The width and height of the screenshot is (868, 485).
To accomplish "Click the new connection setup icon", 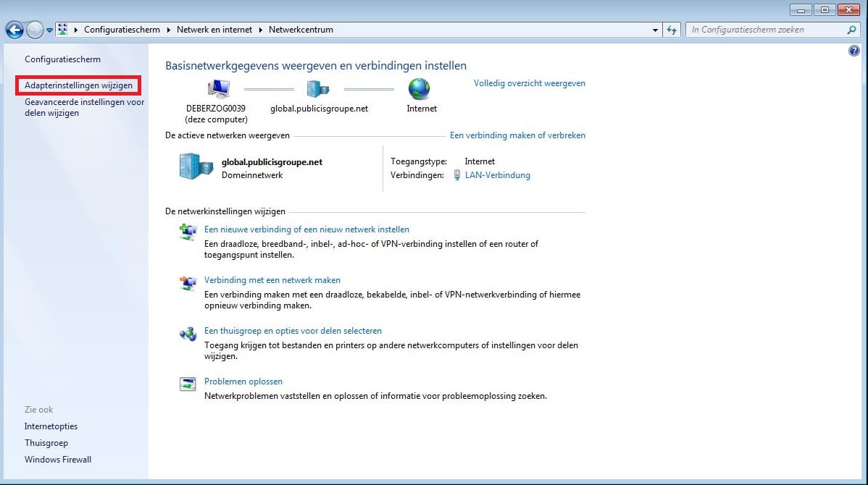I will (188, 232).
